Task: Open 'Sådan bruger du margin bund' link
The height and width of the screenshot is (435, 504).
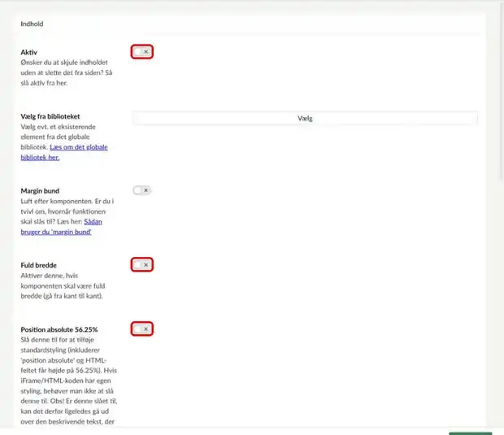Action: coord(61,227)
